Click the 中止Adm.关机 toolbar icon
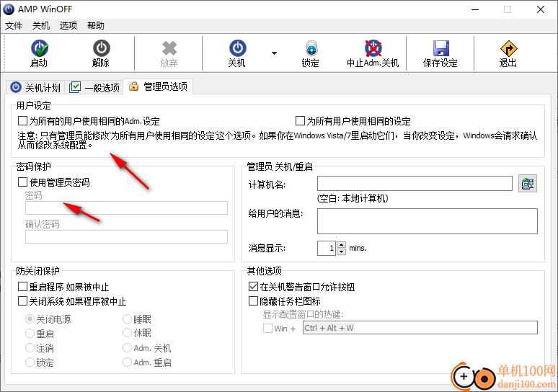The image size is (558, 392). coord(373,48)
